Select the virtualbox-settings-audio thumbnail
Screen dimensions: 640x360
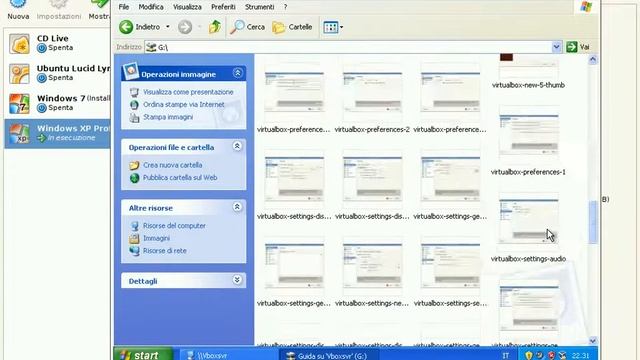pos(529,222)
